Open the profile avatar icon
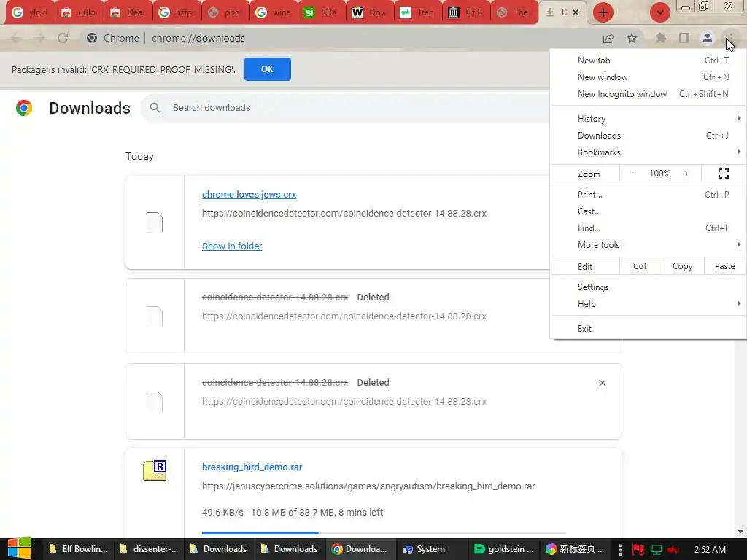Viewport: 747px width, 560px height. (708, 38)
